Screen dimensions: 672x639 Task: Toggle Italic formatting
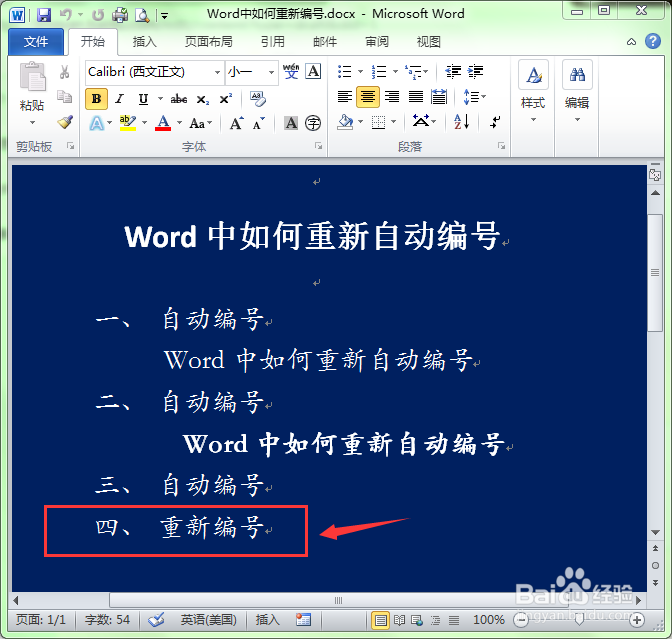point(120,99)
